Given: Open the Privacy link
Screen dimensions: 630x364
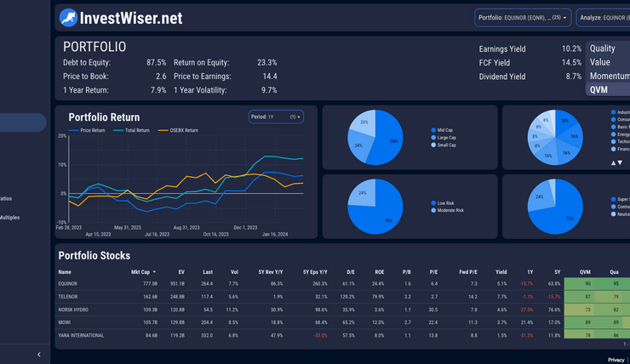Looking at the screenshot, I should (616, 360).
